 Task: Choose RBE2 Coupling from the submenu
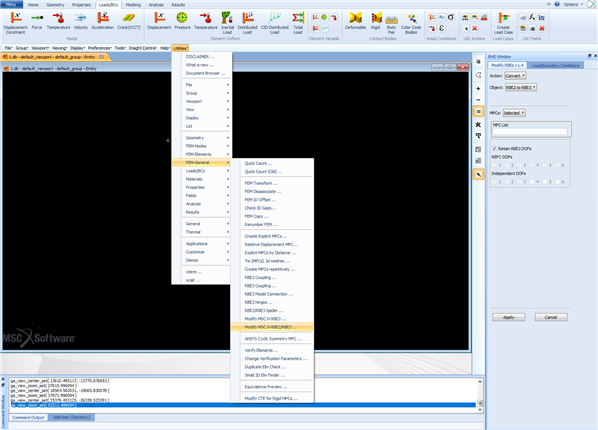pos(260,277)
